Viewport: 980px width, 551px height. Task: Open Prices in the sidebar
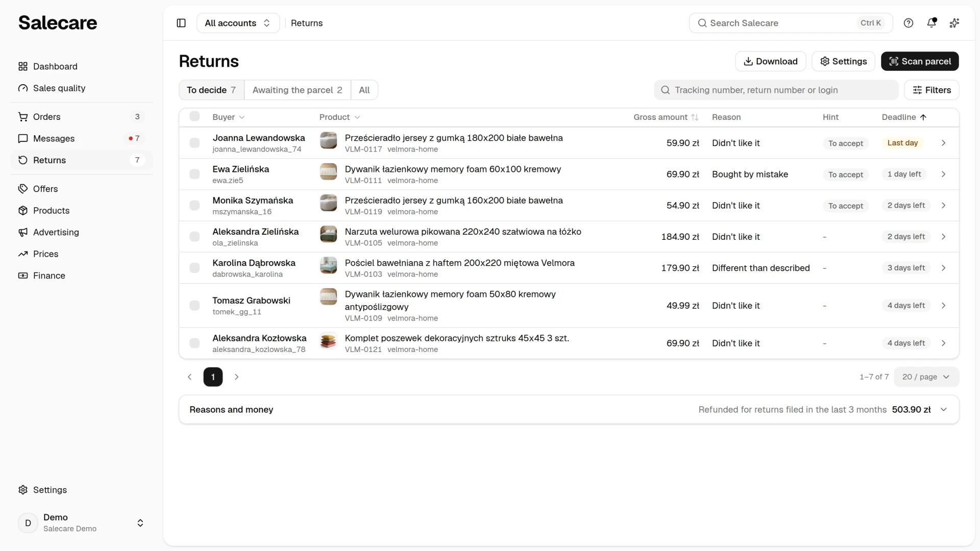82,254
